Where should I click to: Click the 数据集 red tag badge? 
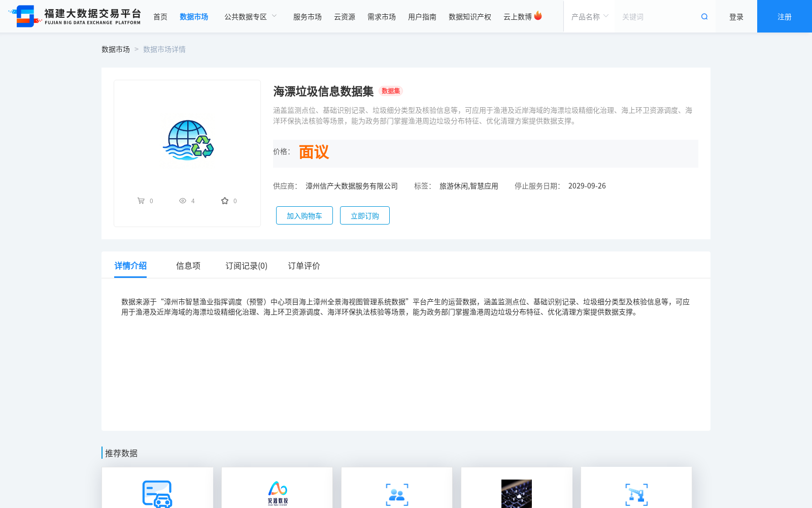click(391, 91)
